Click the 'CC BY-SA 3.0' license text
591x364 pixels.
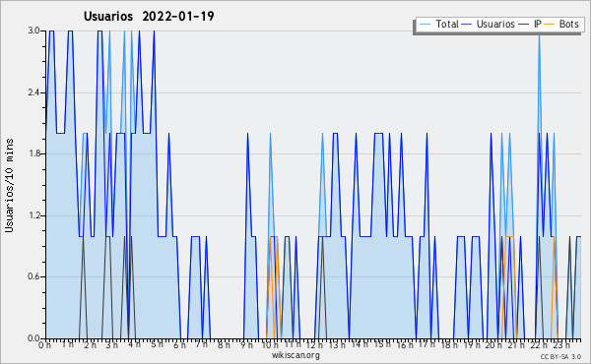pos(560,356)
